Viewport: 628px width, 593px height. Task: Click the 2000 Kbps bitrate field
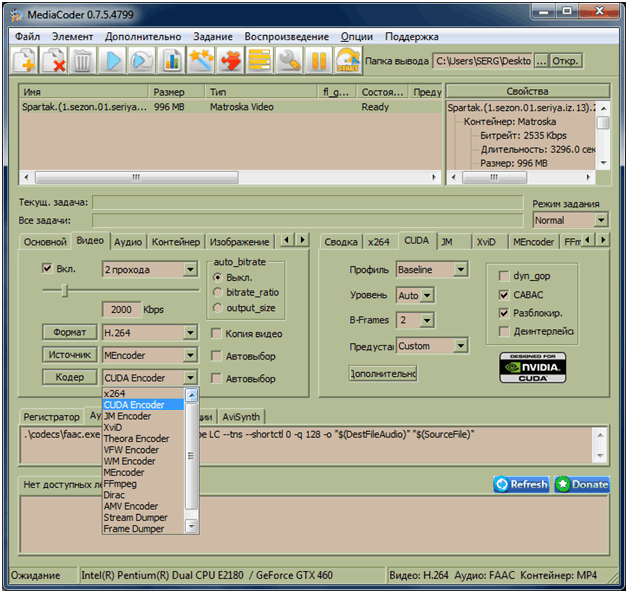click(x=121, y=310)
